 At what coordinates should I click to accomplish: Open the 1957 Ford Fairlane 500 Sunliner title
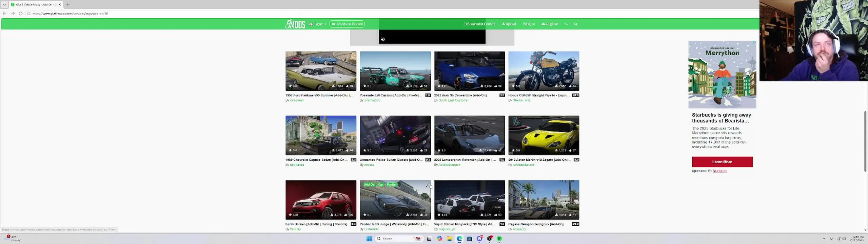click(x=319, y=96)
